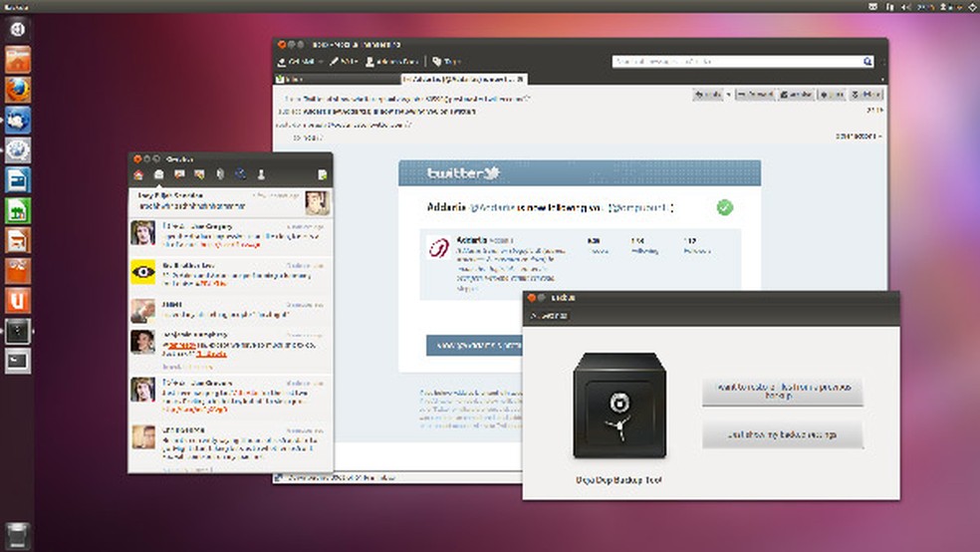The height and width of the screenshot is (552, 980).
Task: Launch Firefox from the launcher
Action: pyautogui.click(x=18, y=90)
